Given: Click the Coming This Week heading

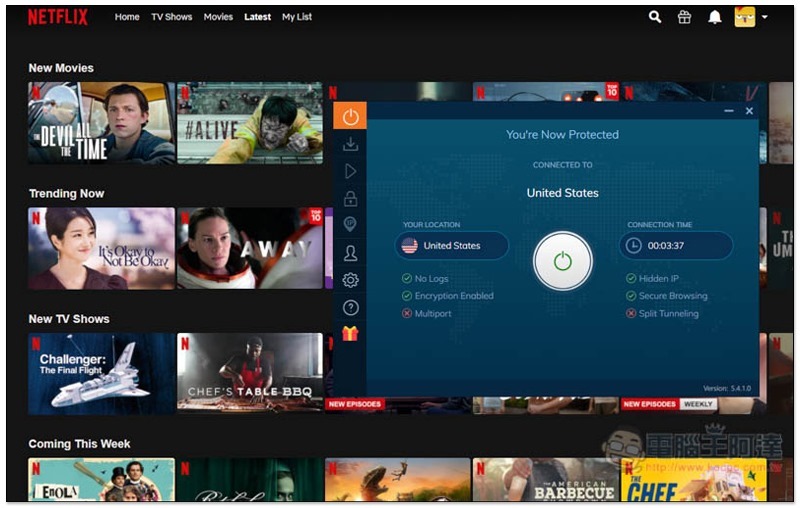Looking at the screenshot, I should (79, 444).
